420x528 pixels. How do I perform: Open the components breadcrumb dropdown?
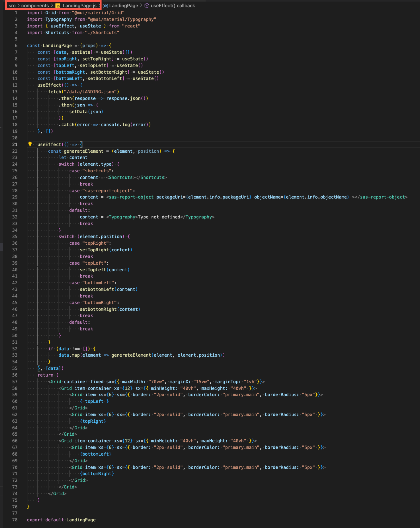pos(35,5)
